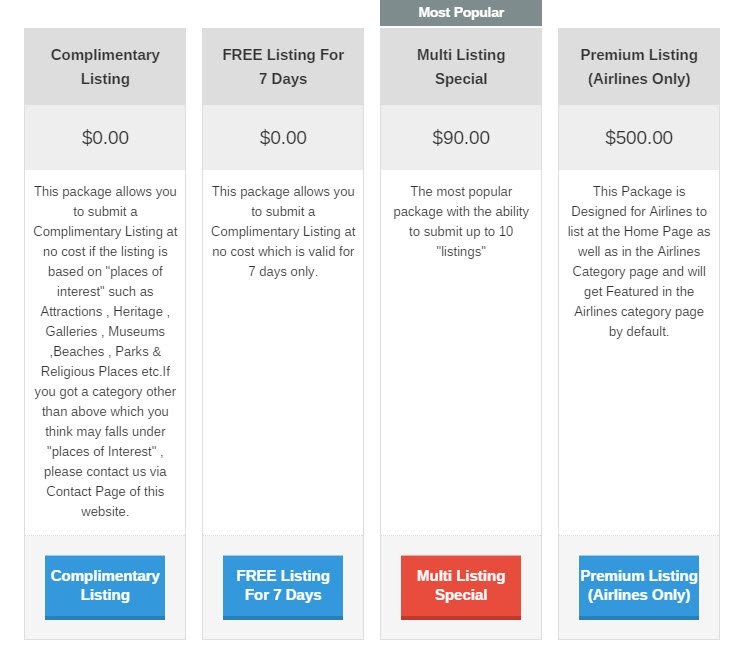Viewport: 732px width, 646px height.
Task: Click the $90.00 price
Action: 461,138
